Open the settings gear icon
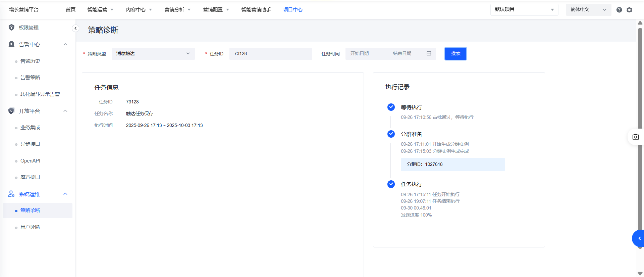This screenshot has height=277, width=644. pos(630,10)
